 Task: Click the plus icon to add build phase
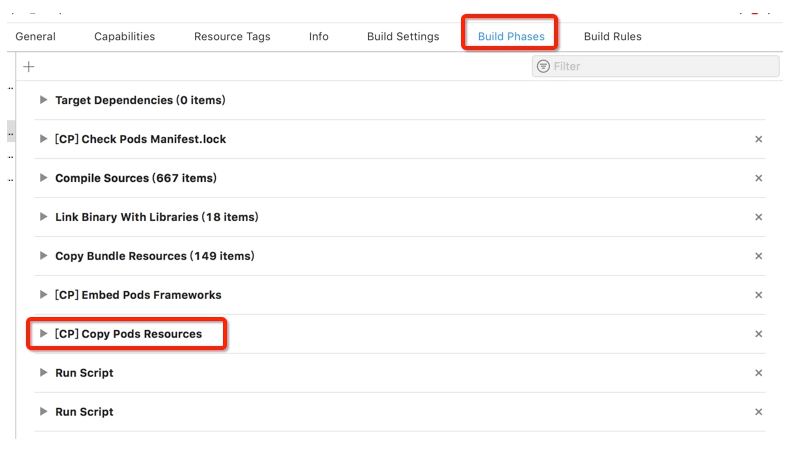29,66
